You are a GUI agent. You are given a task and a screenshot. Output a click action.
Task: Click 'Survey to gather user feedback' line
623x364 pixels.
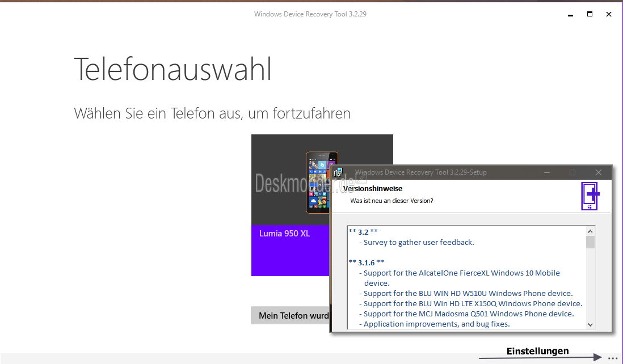click(x=416, y=242)
